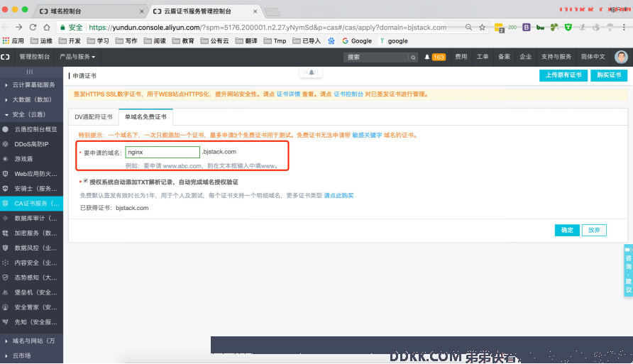Open 加密服务 sidebar item
Image resolution: width=633 pixels, height=364 pixels.
tap(31, 233)
